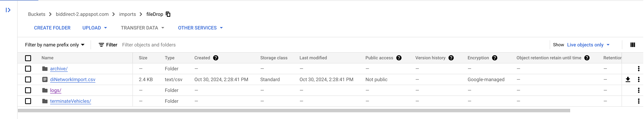Copy the fileDrop path to clipboard
Screen dimensions: 644x119
[x=168, y=14]
